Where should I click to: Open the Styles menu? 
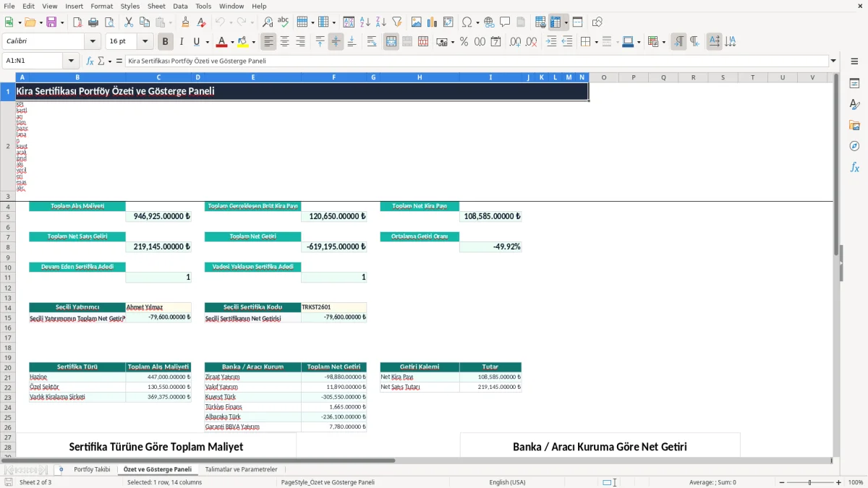point(130,6)
